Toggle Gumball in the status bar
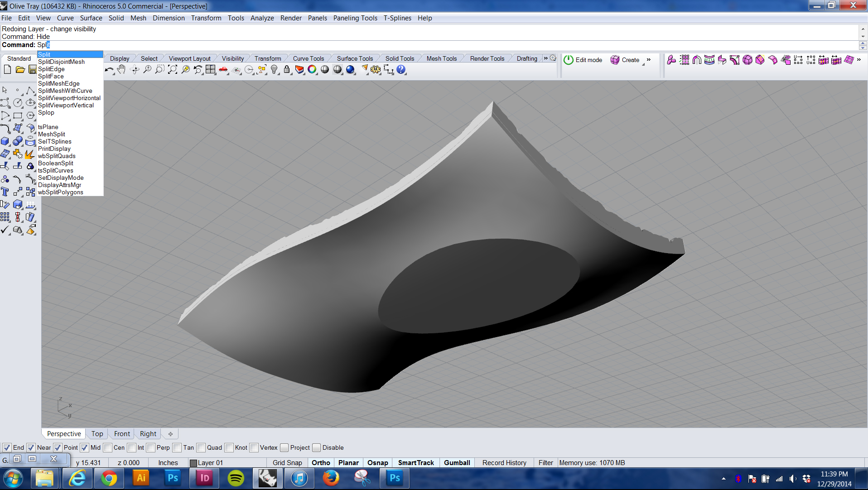Viewport: 868px width, 490px height. 457,463
